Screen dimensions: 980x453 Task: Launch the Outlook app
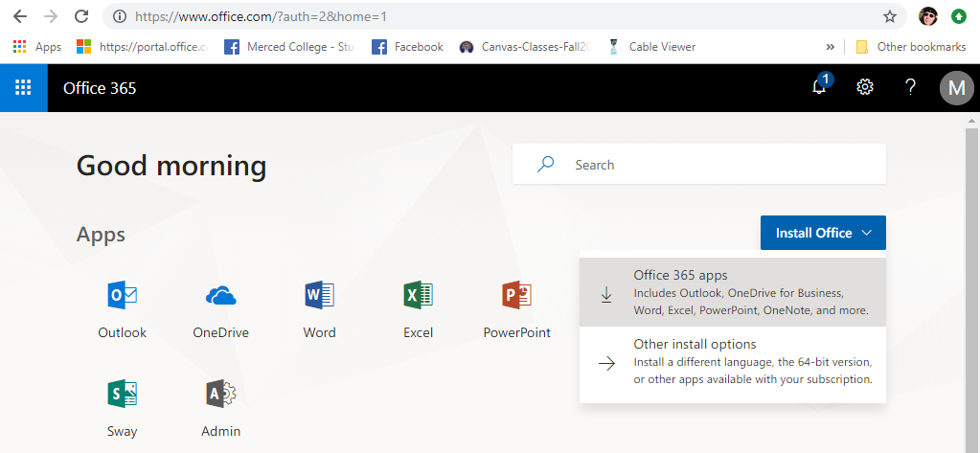point(123,310)
